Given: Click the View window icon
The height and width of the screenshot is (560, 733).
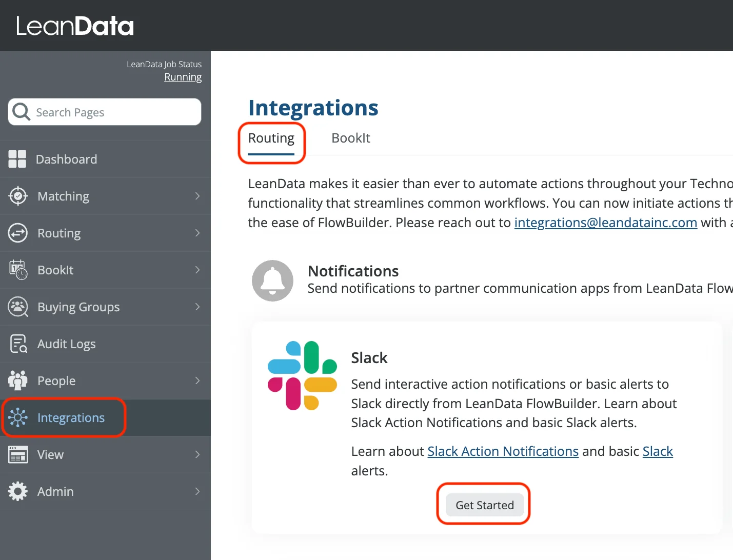Looking at the screenshot, I should pos(18,454).
